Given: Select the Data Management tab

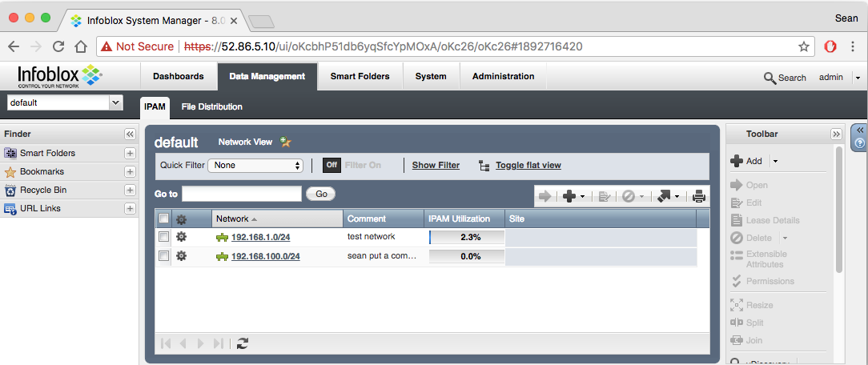Looking at the screenshot, I should pyautogui.click(x=267, y=76).
